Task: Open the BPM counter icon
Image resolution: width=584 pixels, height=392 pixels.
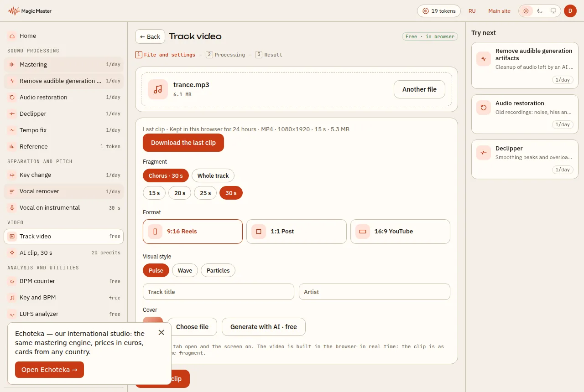Action: [12, 281]
